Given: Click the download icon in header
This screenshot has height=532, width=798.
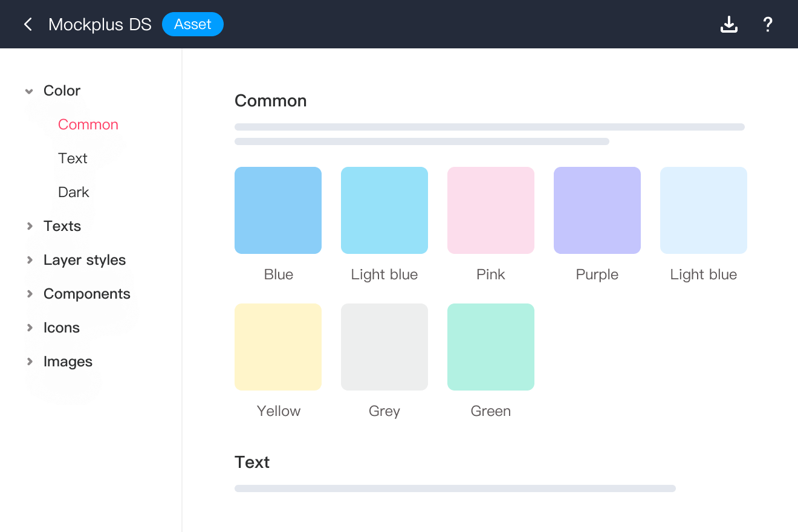Looking at the screenshot, I should (729, 24).
